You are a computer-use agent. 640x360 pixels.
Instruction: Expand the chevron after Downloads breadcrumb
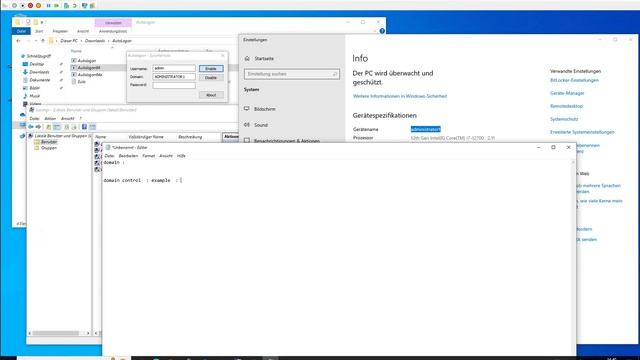(109, 41)
